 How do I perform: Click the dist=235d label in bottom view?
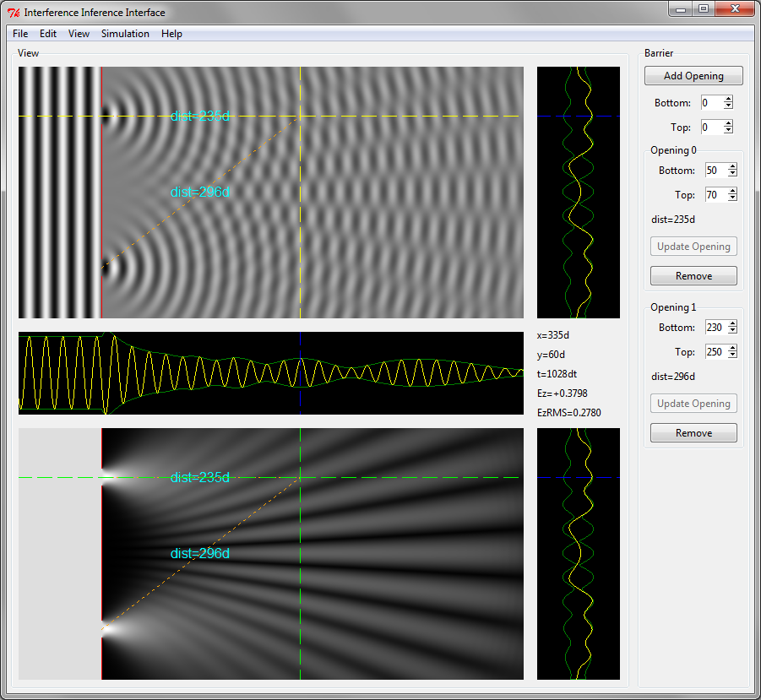[200, 477]
